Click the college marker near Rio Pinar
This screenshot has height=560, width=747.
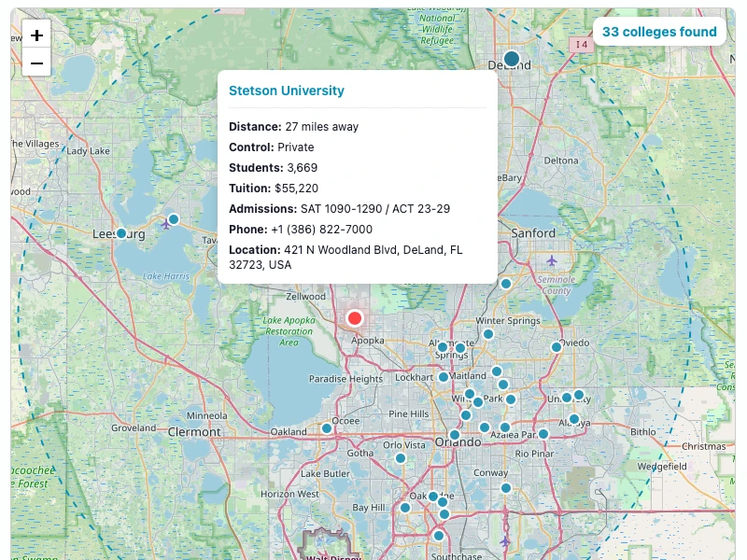point(543,434)
